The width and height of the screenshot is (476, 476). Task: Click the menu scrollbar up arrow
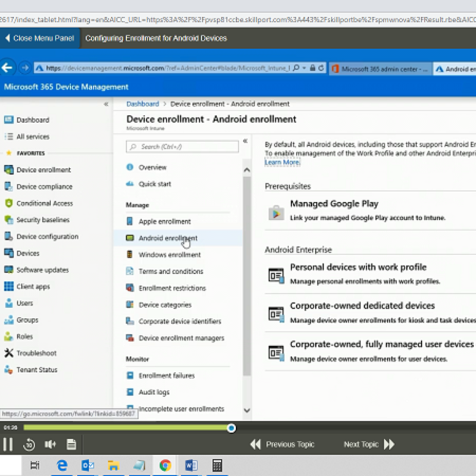[x=247, y=170]
